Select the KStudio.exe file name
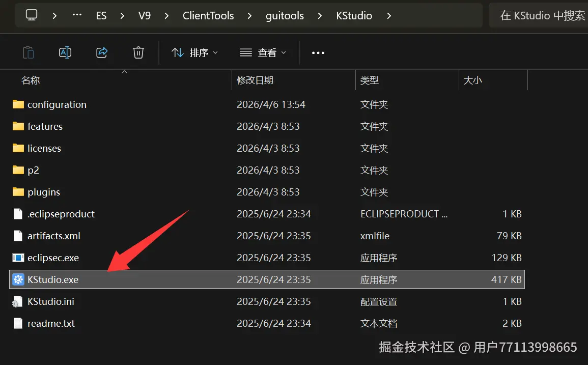This screenshot has height=365, width=588. tap(53, 280)
